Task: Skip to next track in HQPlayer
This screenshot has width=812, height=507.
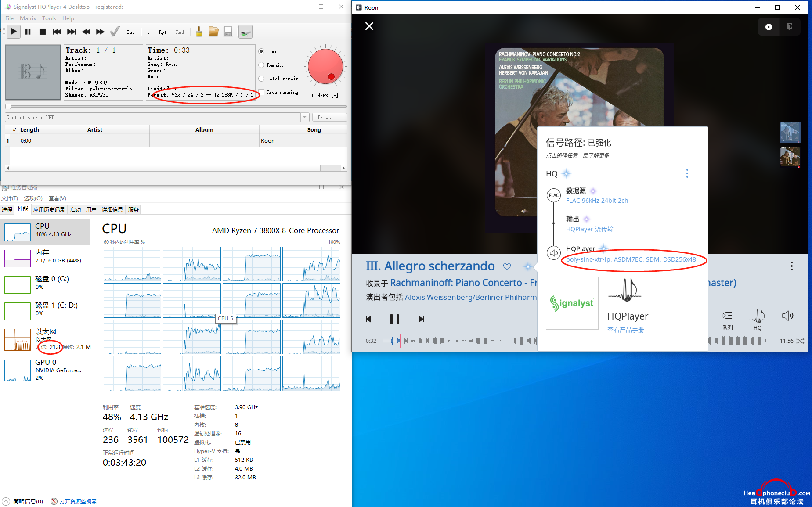Action: (x=72, y=32)
